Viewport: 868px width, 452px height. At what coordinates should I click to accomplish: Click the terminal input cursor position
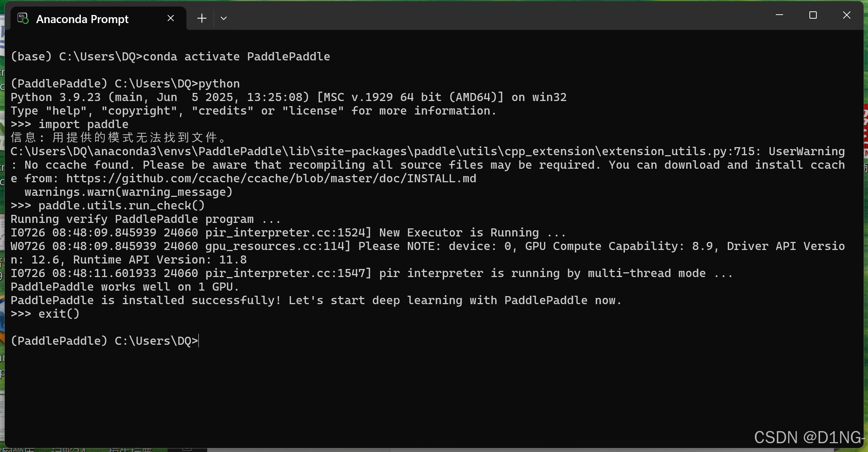pyautogui.click(x=198, y=341)
